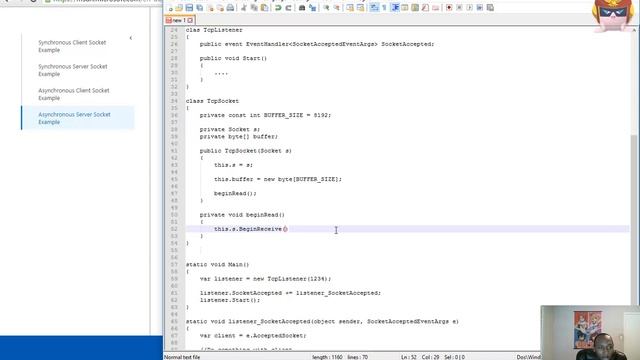The height and width of the screenshot is (360, 640).
Task: Place cursor on 'class TcpSocket' line
Action: pos(212,101)
